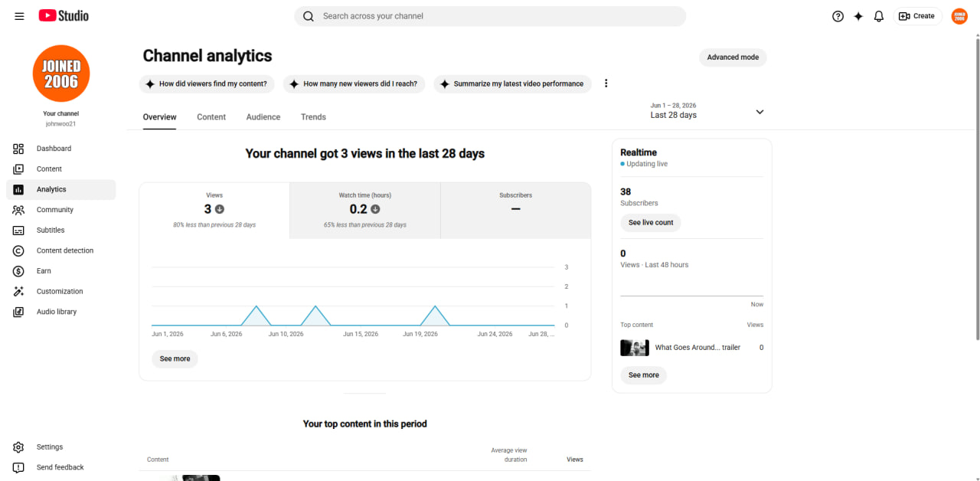Open Earn in the sidebar
Image resolution: width=980 pixels, height=481 pixels.
pos(61,271)
